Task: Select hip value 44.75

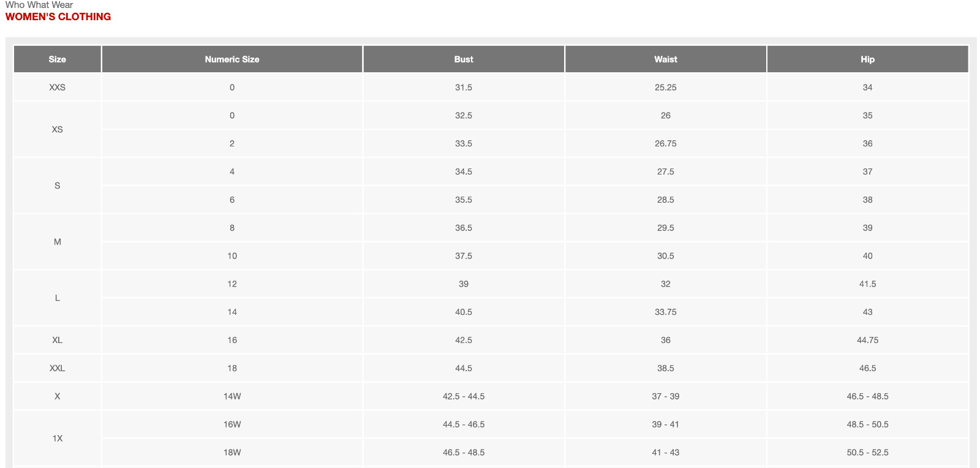Action: click(x=868, y=340)
